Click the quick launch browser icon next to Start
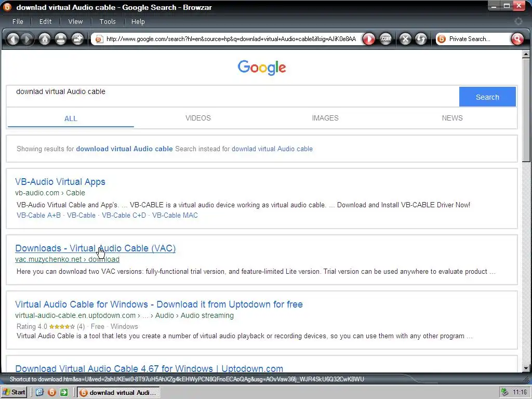Image resolution: width=532 pixels, height=399 pixels. 39,392
